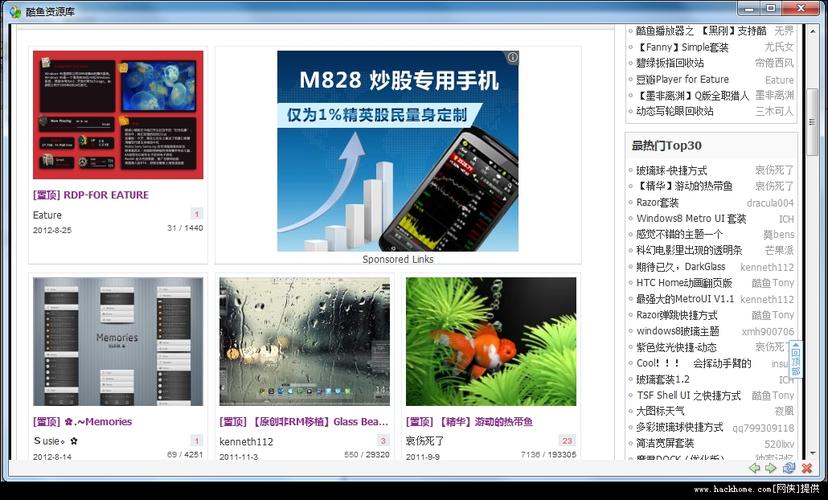Open 【墨非离渊】Q版全职猎人 list entry
Image resolution: width=828 pixels, height=500 pixels.
692,95
